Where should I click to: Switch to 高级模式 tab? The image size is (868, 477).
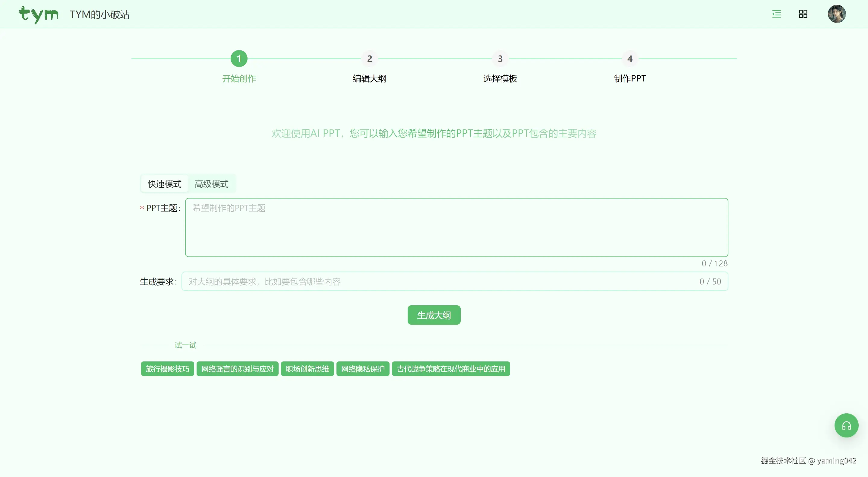click(x=212, y=184)
